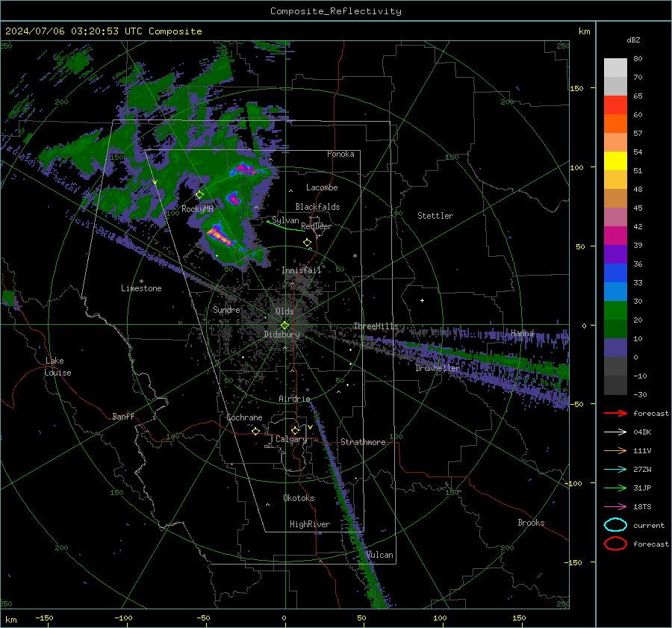Click the orange 111V arrow in legend
The image size is (672, 628).
615,450
